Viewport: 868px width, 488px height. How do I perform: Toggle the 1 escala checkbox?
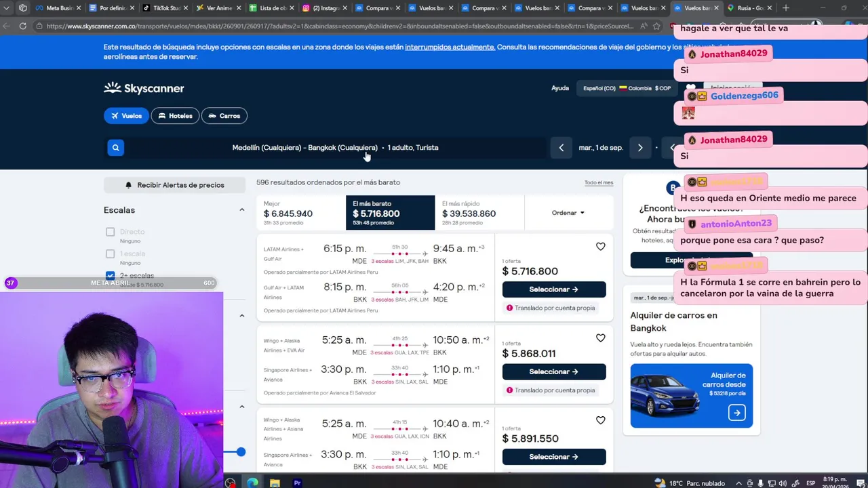[x=110, y=253]
